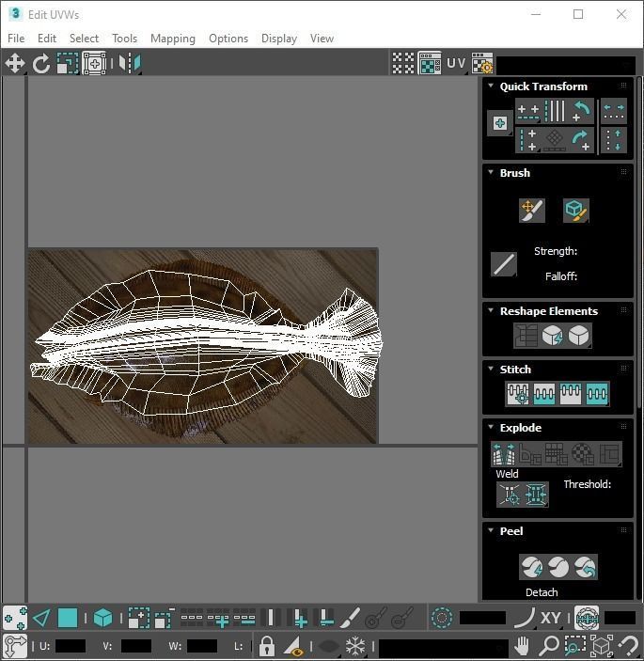The width and height of the screenshot is (644, 661).
Task: Open the texture map dropdown field
Action: 566,65
